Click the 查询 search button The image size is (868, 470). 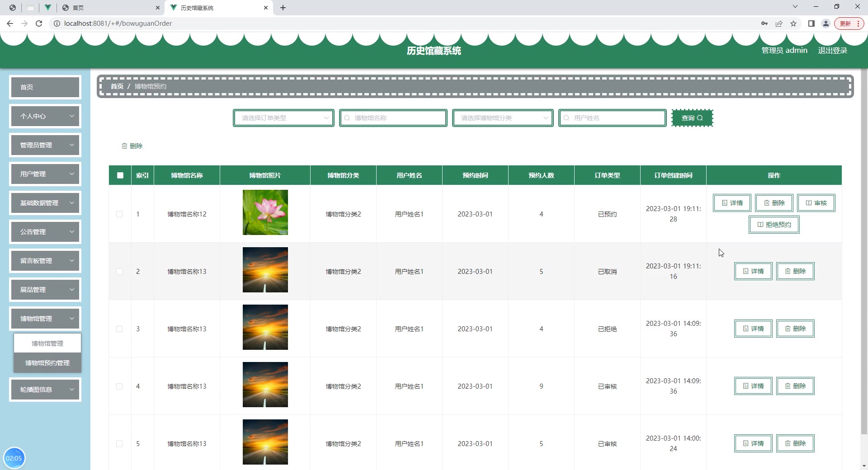(692, 118)
